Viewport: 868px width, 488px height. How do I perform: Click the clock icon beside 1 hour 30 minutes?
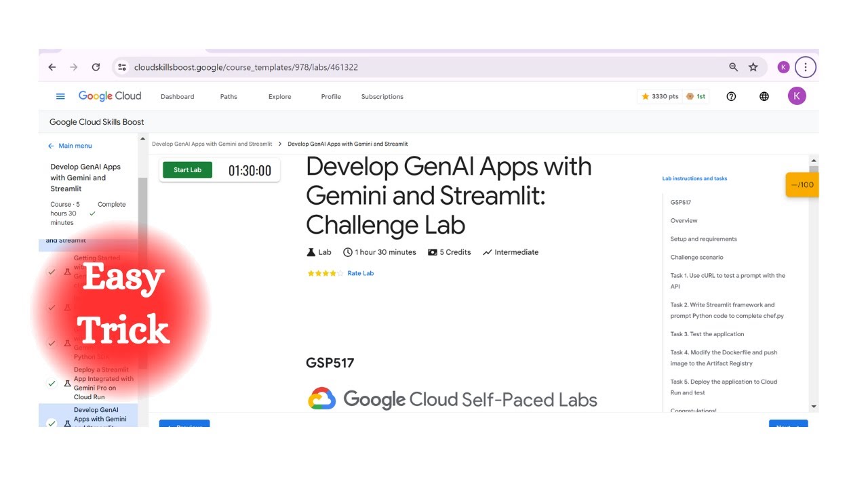coord(348,252)
